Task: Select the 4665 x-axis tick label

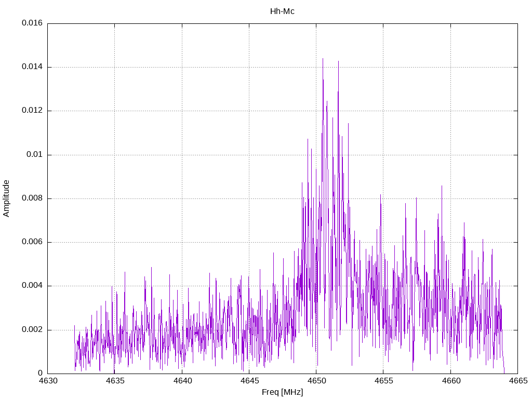Action: coord(517,381)
